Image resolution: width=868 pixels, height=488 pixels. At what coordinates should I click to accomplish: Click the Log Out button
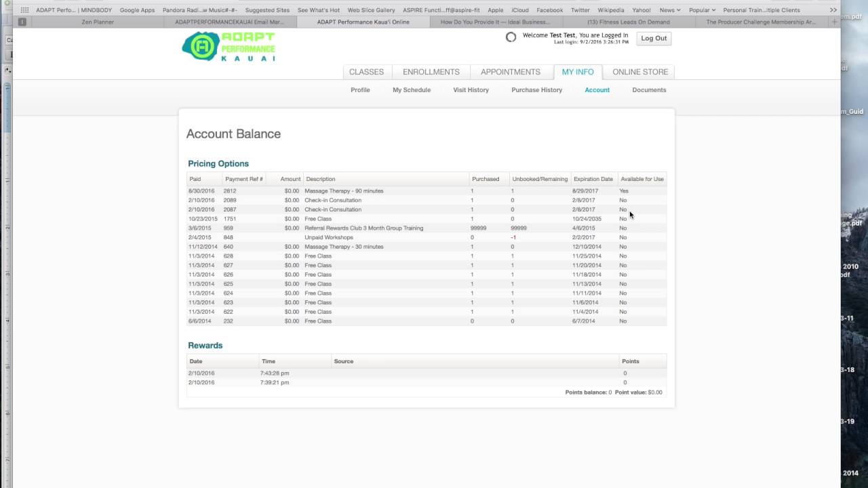[x=654, y=39]
